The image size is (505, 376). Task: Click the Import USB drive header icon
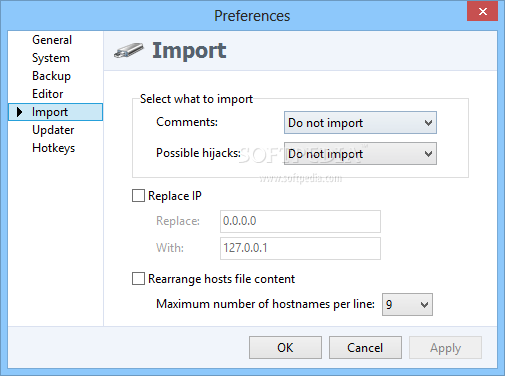[128, 51]
